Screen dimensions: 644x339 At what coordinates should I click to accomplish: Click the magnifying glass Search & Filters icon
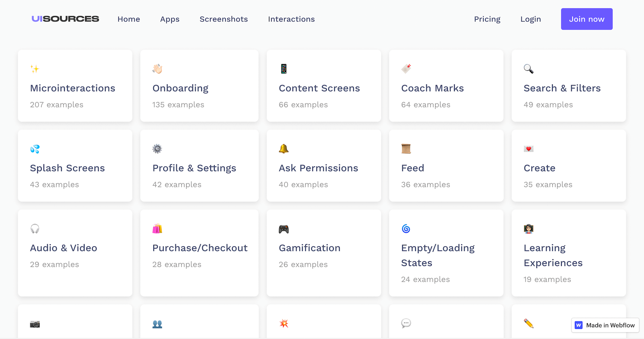[528, 69]
